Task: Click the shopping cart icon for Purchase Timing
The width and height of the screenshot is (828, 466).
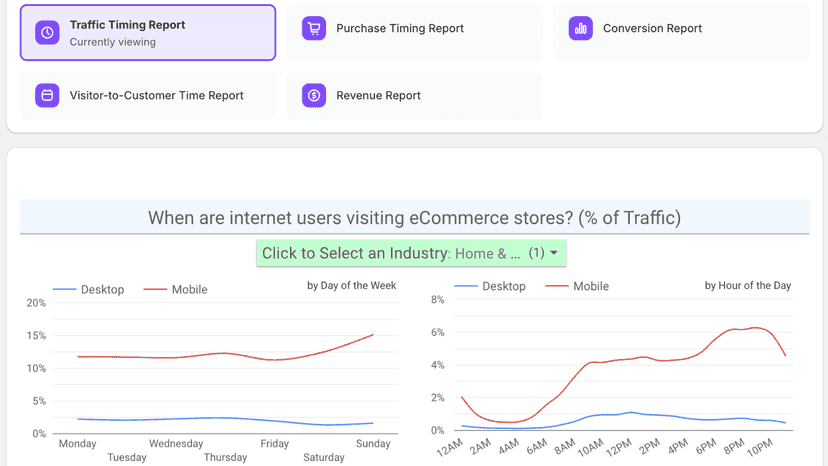Action: pos(314,29)
